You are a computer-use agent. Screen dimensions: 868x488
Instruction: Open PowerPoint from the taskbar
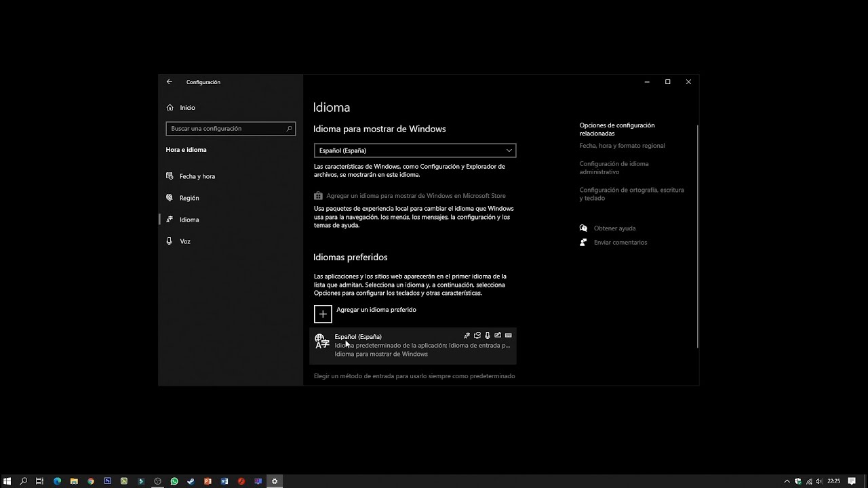point(208,481)
